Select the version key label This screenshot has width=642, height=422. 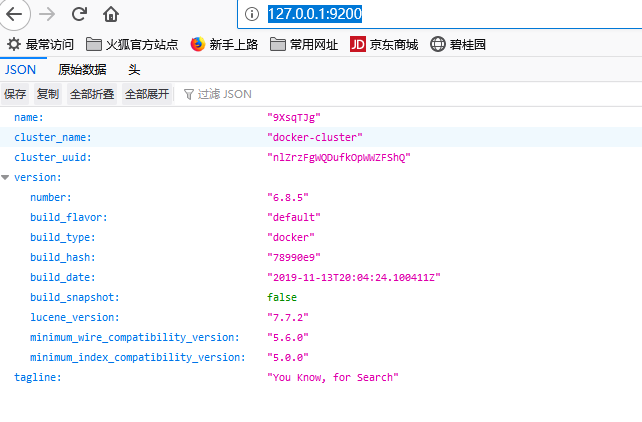click(38, 177)
